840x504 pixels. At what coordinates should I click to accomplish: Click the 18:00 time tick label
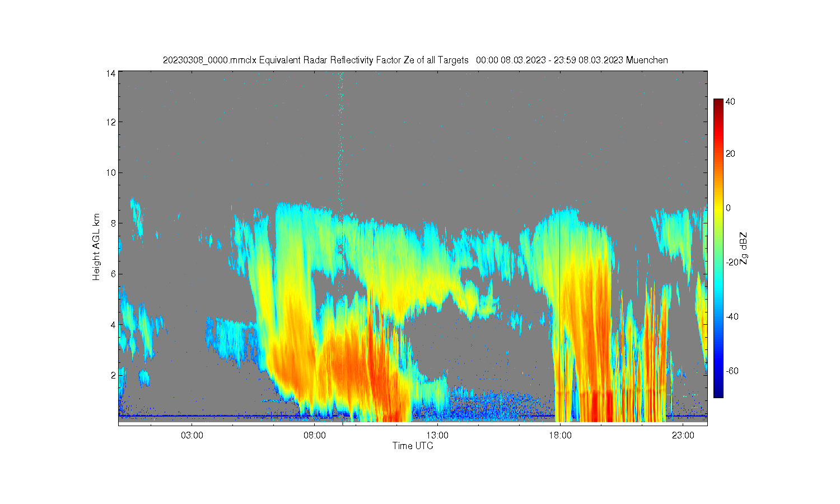pyautogui.click(x=560, y=435)
